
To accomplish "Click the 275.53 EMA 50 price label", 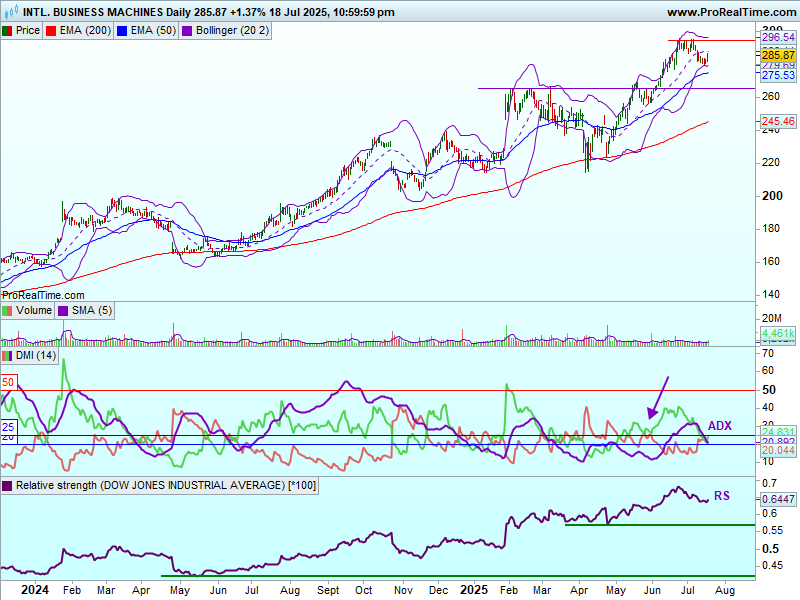I will (x=778, y=76).
